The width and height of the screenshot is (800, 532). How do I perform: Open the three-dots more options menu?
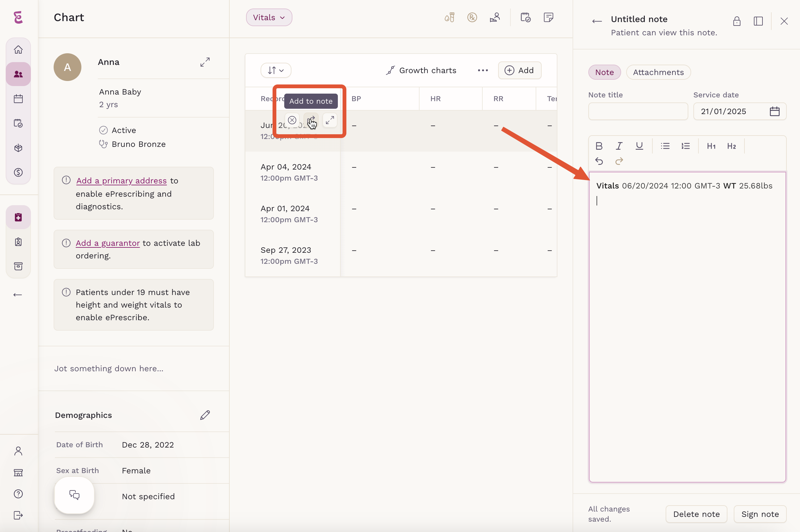(x=483, y=70)
